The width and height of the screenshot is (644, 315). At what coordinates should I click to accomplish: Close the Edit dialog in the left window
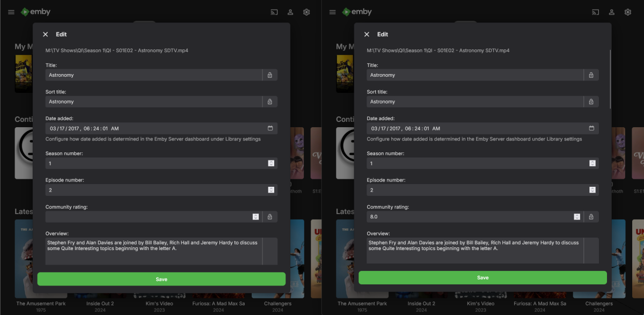click(45, 34)
